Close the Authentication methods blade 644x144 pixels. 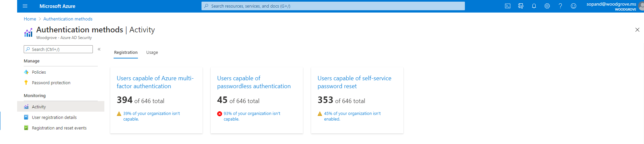(637, 30)
